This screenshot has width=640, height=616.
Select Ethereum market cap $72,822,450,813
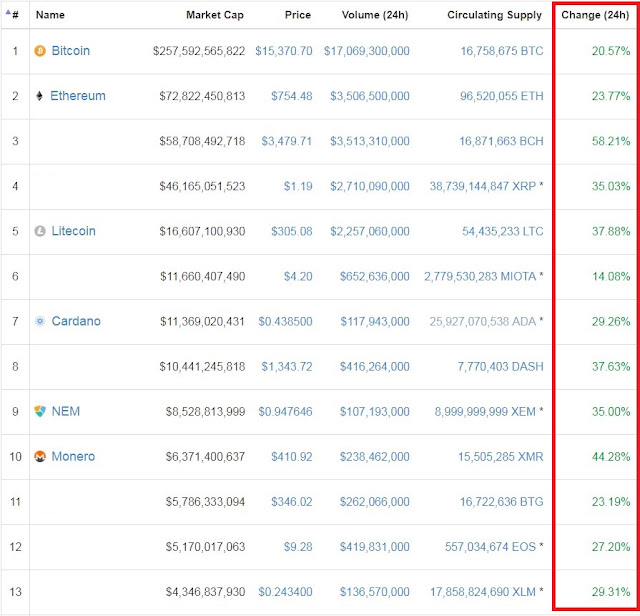pyautogui.click(x=202, y=96)
